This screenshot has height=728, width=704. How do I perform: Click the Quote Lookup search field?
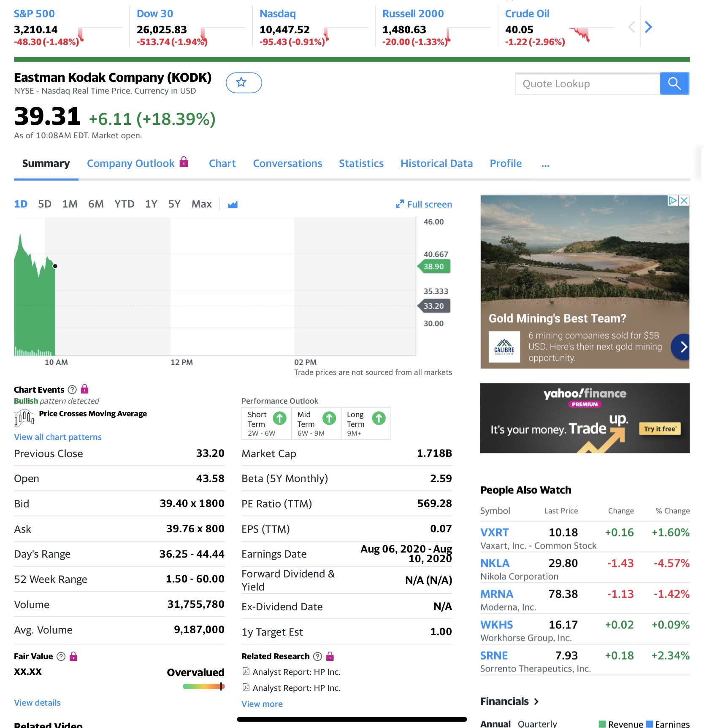point(588,84)
